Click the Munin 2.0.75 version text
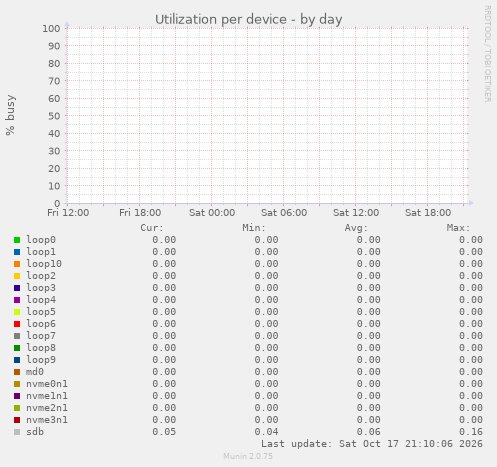The image size is (497, 467). tap(248, 456)
